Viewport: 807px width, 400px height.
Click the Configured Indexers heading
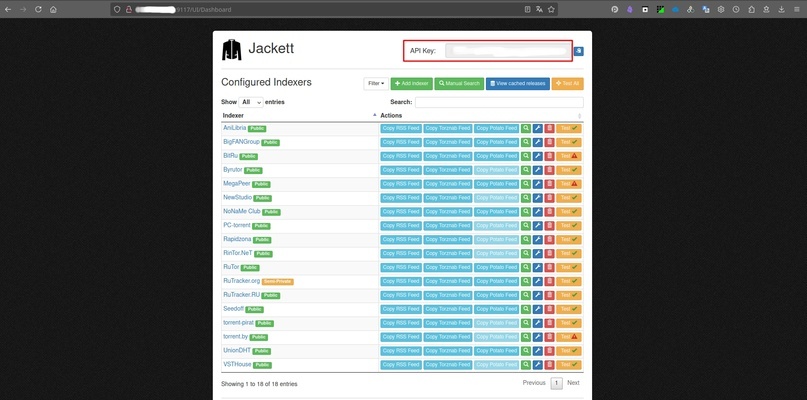click(266, 82)
